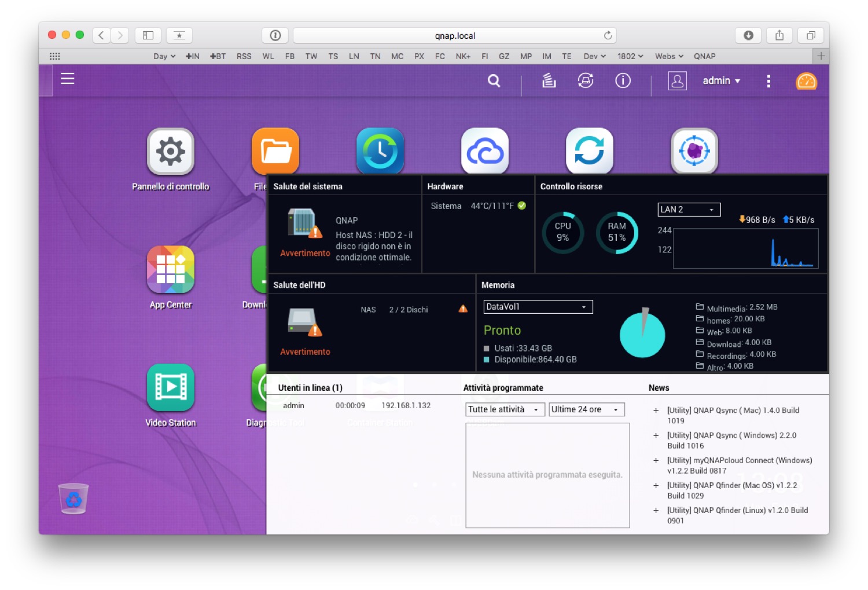Click the Salute dell'HD panel title
The image size is (868, 590).
point(299,285)
